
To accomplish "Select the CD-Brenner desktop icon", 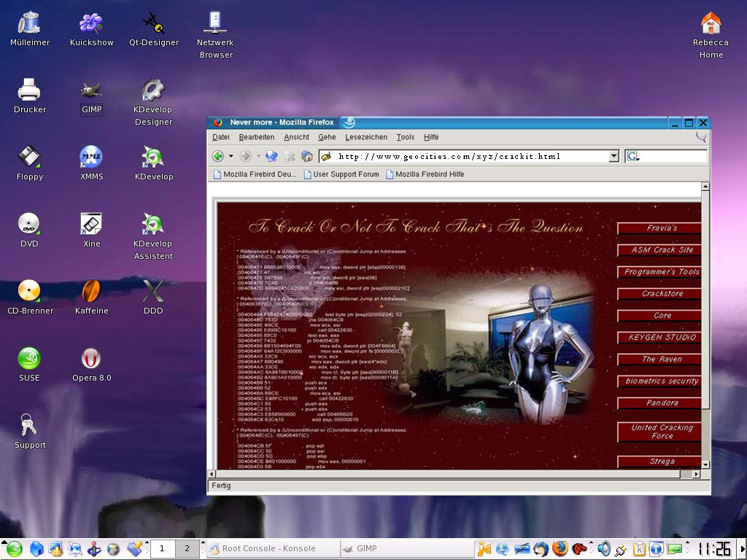I will coord(29,297).
